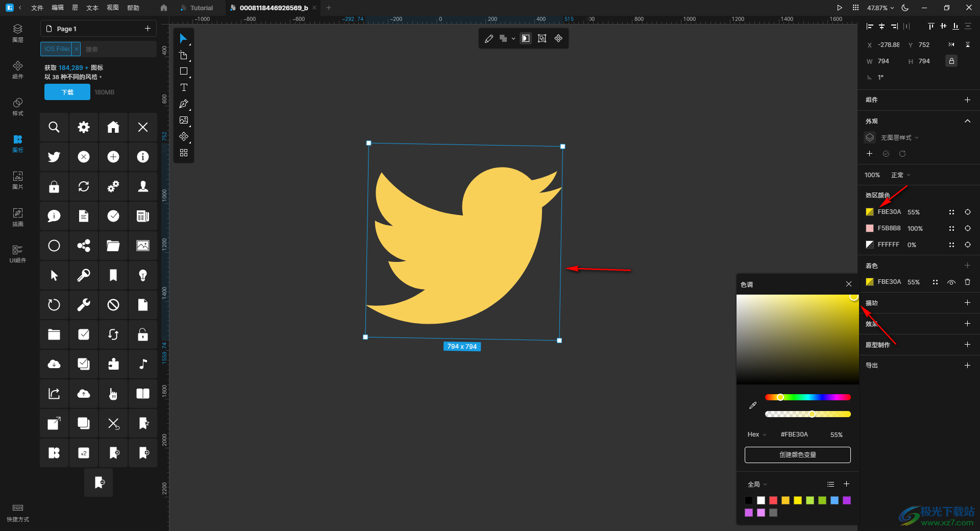
Task: Open the 全局 color palette dropdown
Action: coord(757,484)
